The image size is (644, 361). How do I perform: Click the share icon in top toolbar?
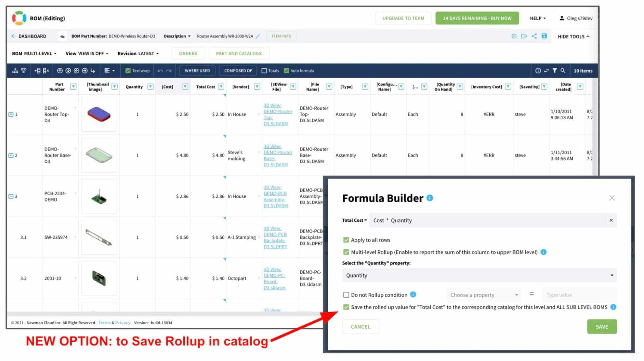(535, 36)
